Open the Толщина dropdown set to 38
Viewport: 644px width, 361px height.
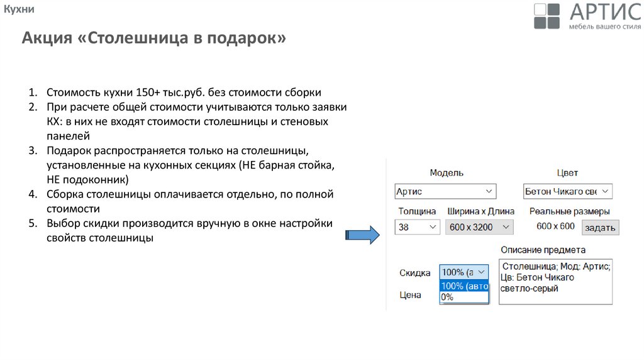pyautogui.click(x=417, y=227)
